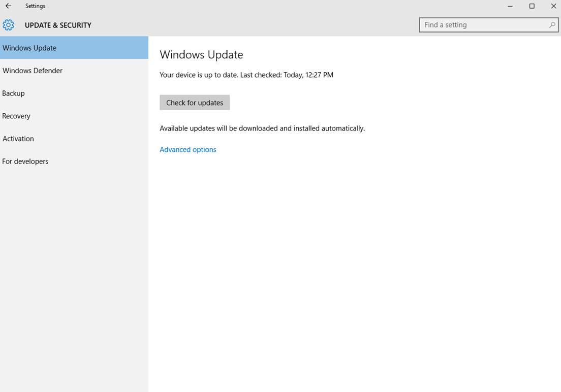The image size is (561, 392).
Task: Click the Check for updates button
Action: click(x=195, y=103)
